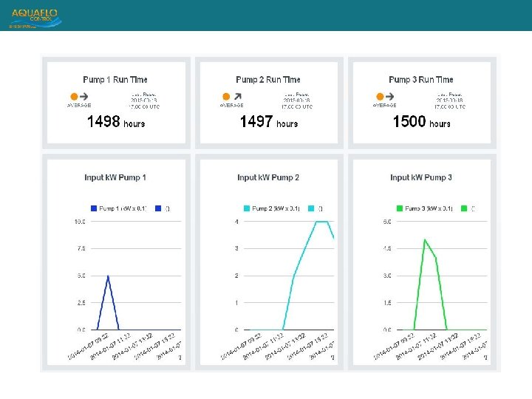532x399 pixels.
Task: Toggle the Pump 3 (kW x 0.1) green legend swatch
Action: (x=400, y=208)
